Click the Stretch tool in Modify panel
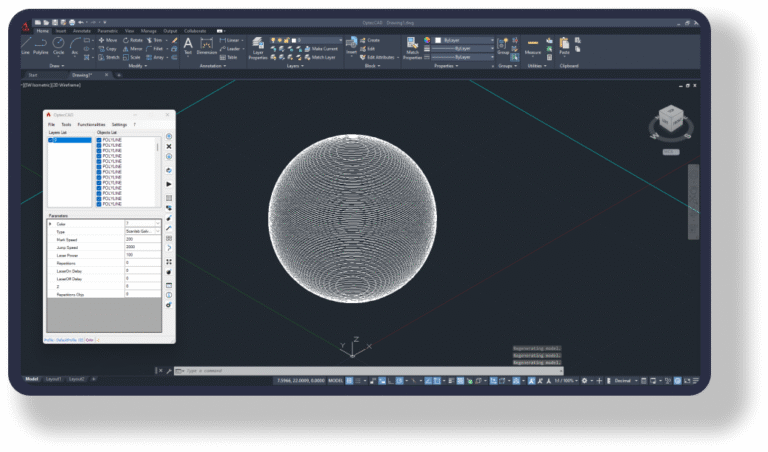Screen dimensions: 768x452 109,57
